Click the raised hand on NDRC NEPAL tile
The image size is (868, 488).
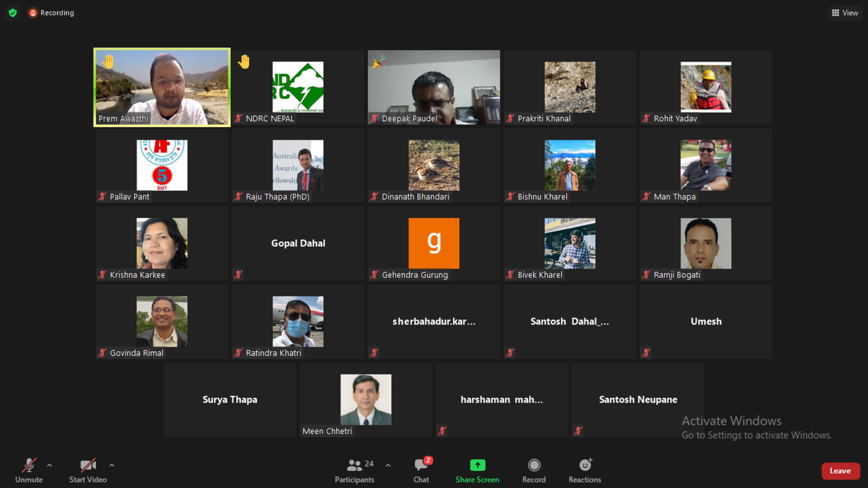[244, 62]
